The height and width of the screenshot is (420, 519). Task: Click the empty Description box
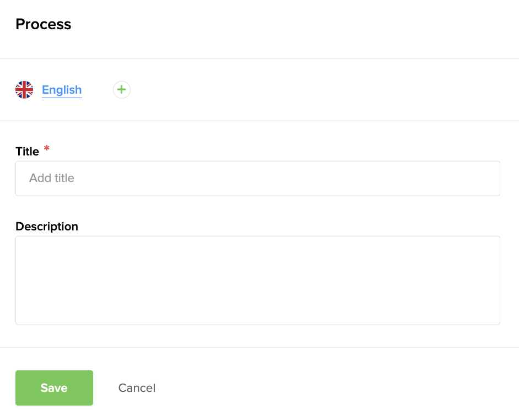pos(257,280)
